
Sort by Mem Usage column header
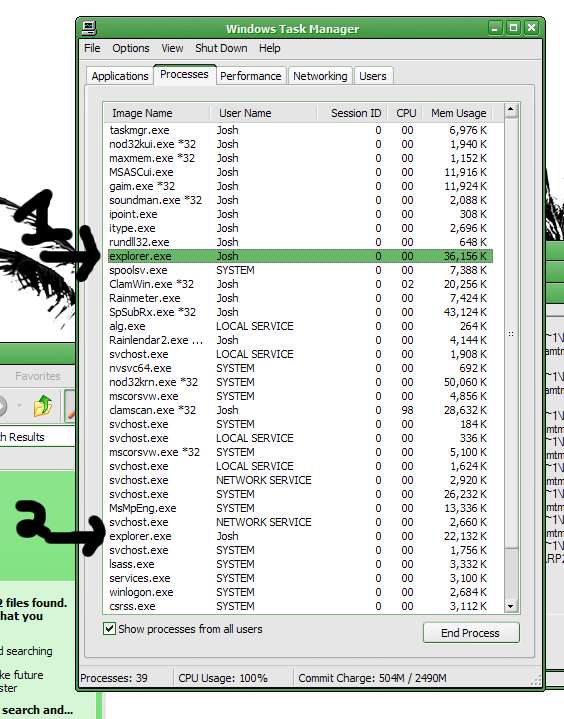[x=459, y=113]
